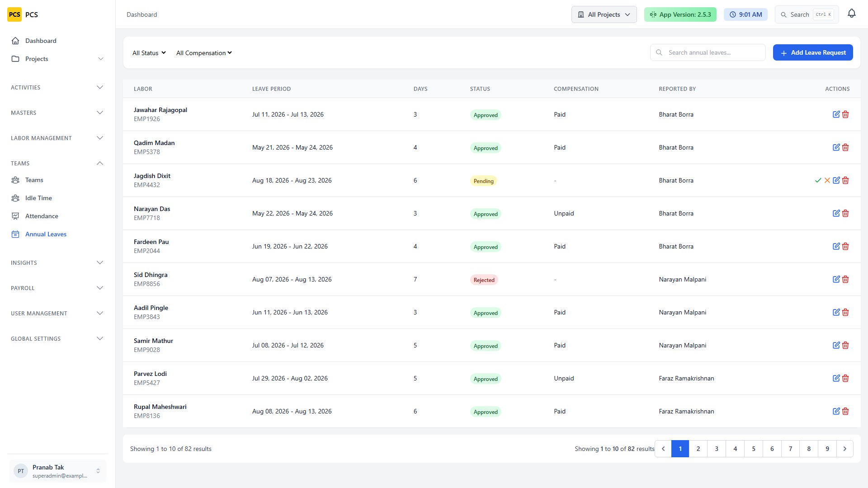Edit Rupal Maheshwari's leave entry

tap(836, 411)
